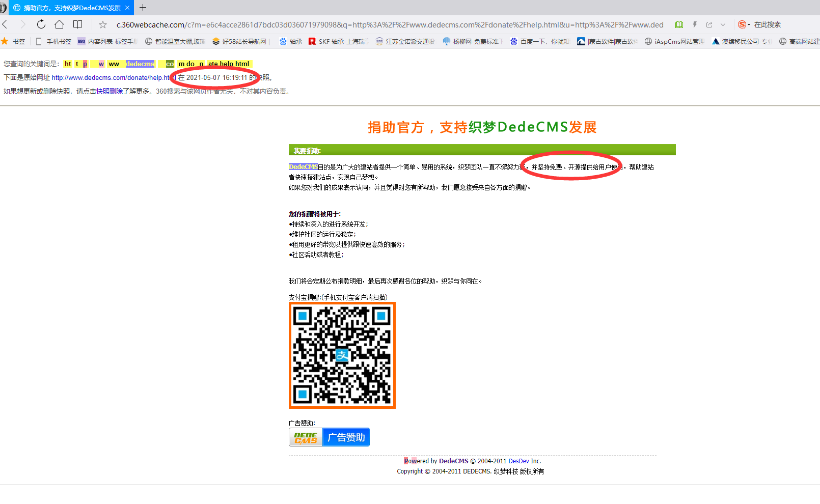
Task: Open a new tab with the plus button
Action: tap(143, 8)
